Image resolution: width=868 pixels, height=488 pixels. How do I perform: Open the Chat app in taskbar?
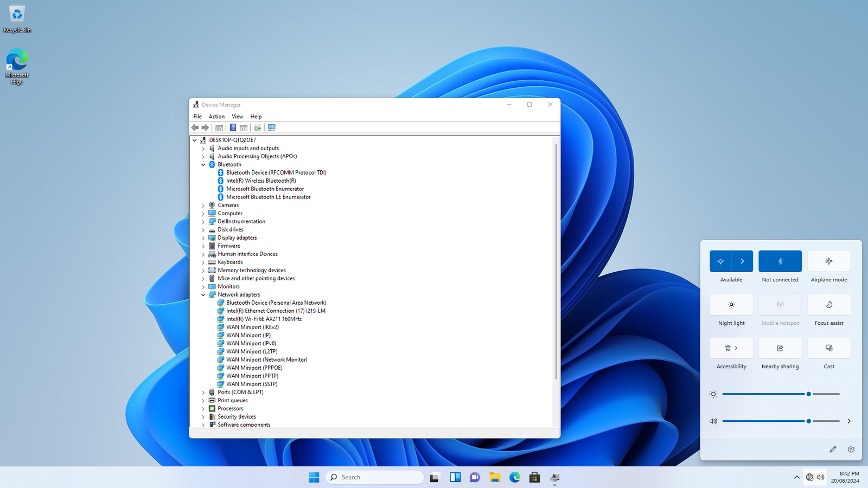[475, 477]
